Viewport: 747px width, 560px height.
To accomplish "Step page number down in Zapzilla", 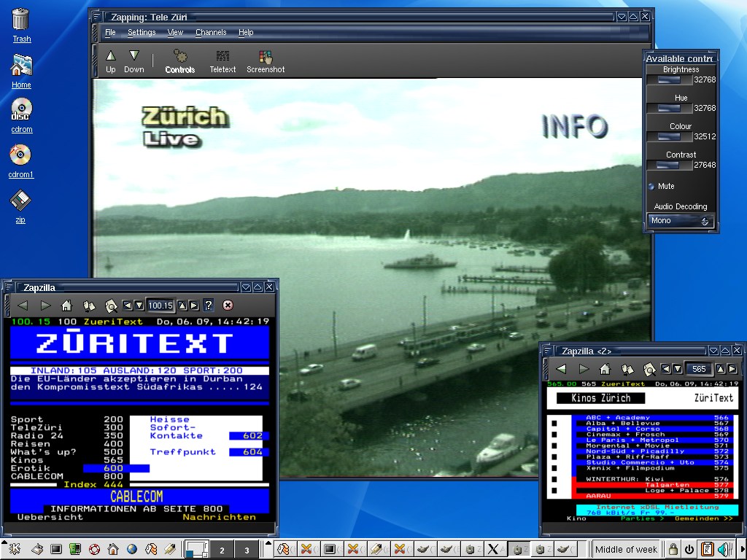I will tap(139, 306).
